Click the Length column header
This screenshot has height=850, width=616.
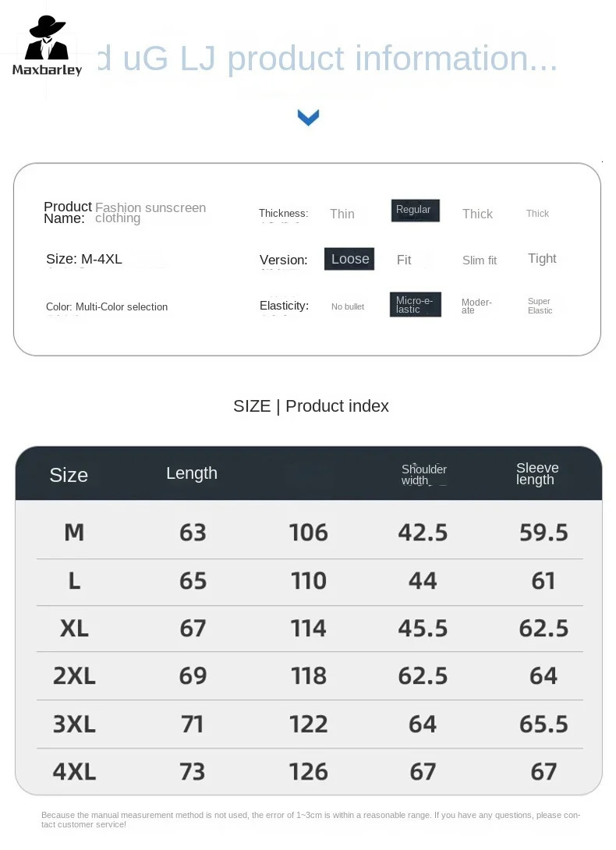[192, 473]
